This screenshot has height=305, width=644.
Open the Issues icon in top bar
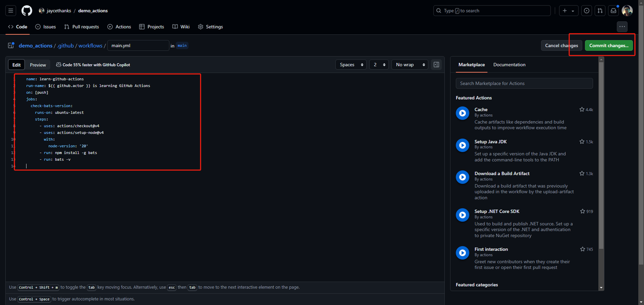click(586, 11)
